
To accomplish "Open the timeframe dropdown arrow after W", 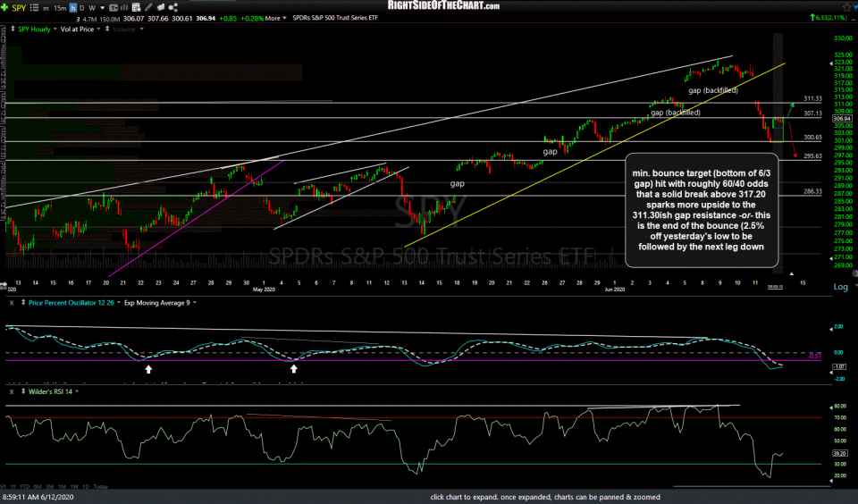I will pyautogui.click(x=102, y=8).
